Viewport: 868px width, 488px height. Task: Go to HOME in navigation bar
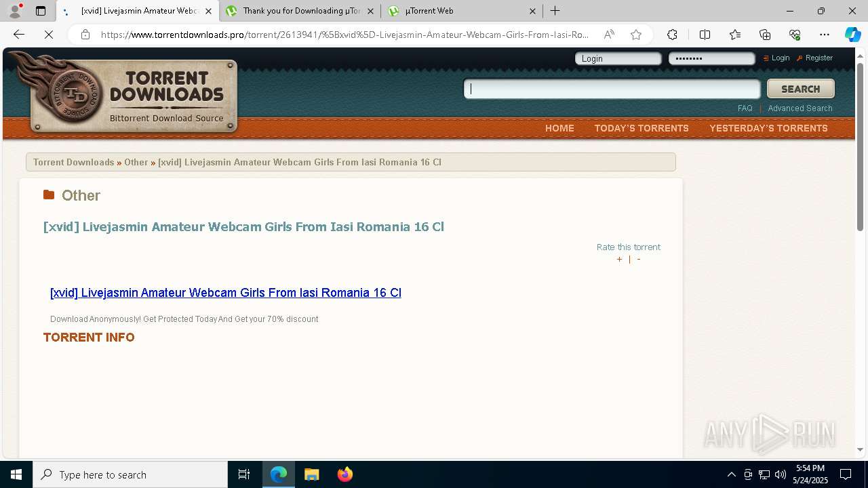559,128
